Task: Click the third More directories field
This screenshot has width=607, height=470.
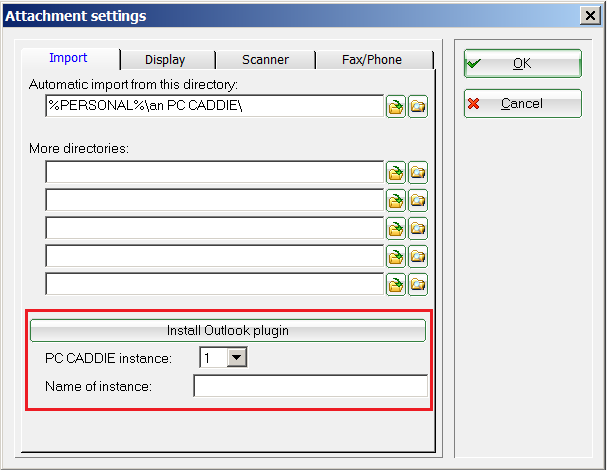Action: point(214,228)
